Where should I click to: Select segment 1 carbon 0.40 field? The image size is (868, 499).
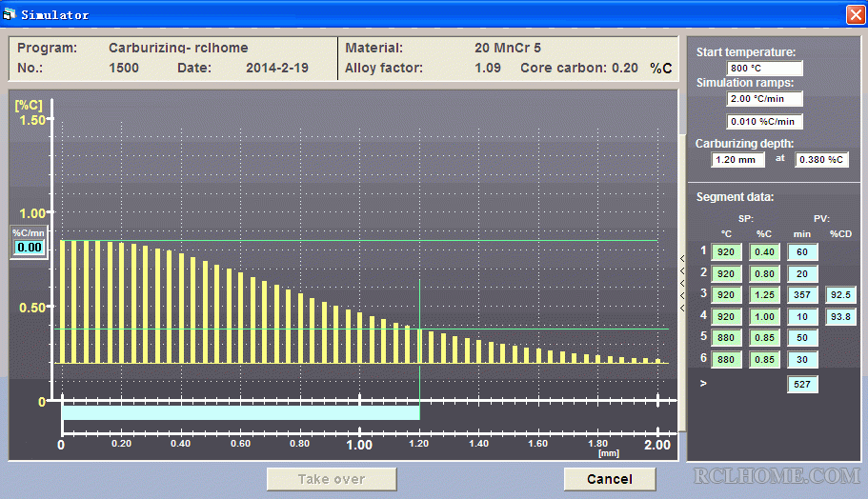point(764,252)
